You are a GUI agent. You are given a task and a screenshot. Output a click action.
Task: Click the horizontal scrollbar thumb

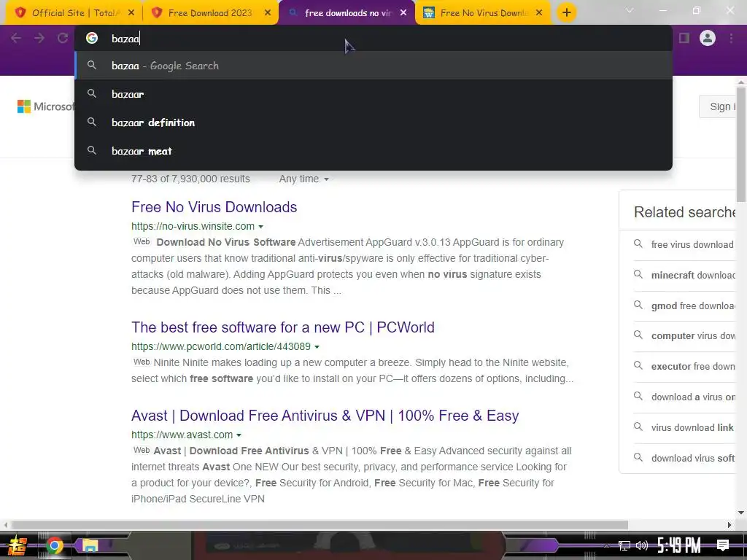[x=320, y=525]
